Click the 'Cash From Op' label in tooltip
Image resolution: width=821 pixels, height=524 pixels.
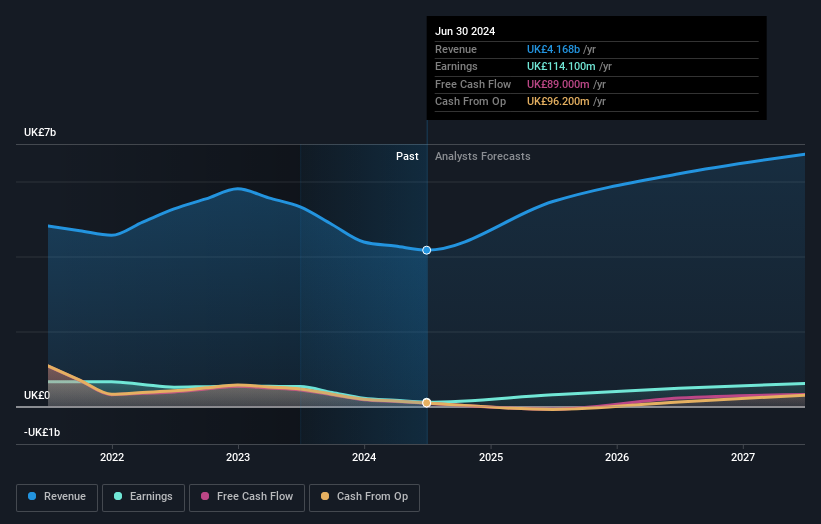point(470,102)
